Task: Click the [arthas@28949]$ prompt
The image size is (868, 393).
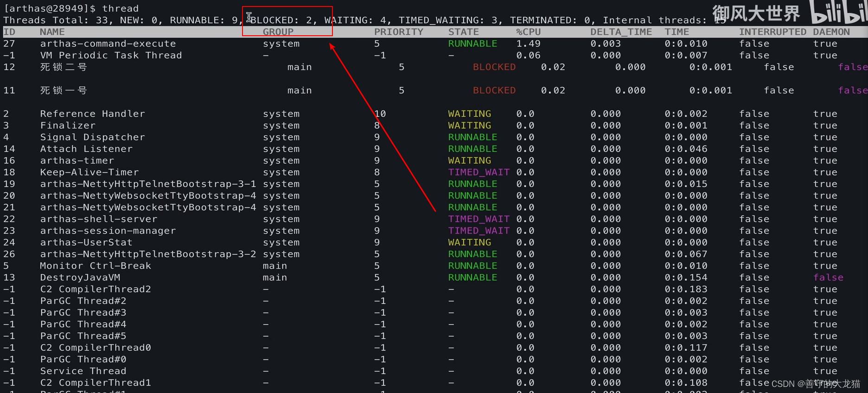Action: click(x=50, y=8)
